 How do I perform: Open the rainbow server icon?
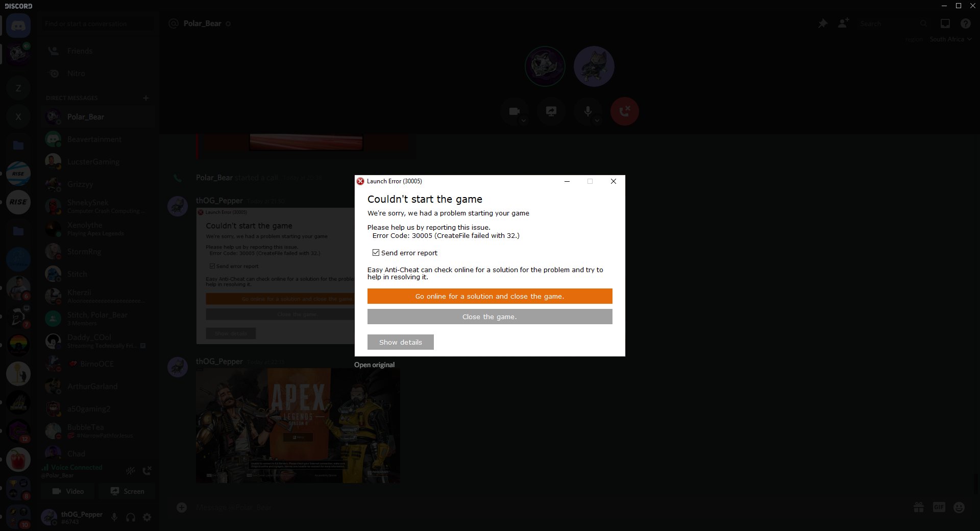click(18, 345)
